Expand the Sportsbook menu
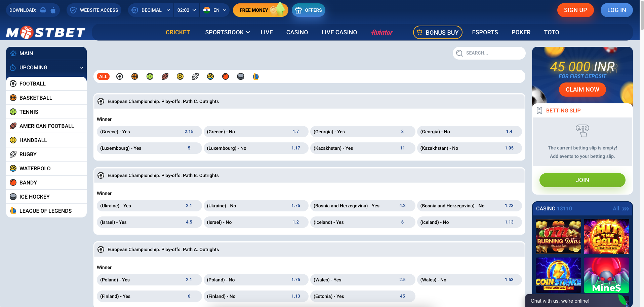The image size is (644, 307). pyautogui.click(x=228, y=32)
